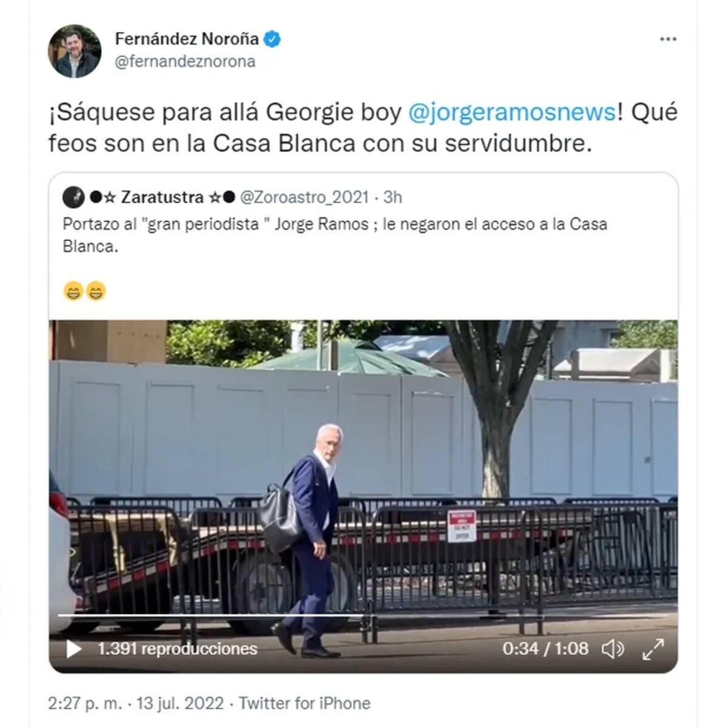Open the @jorgeramosnews mention link
Viewport: 728px width, 728px height.
point(513,113)
